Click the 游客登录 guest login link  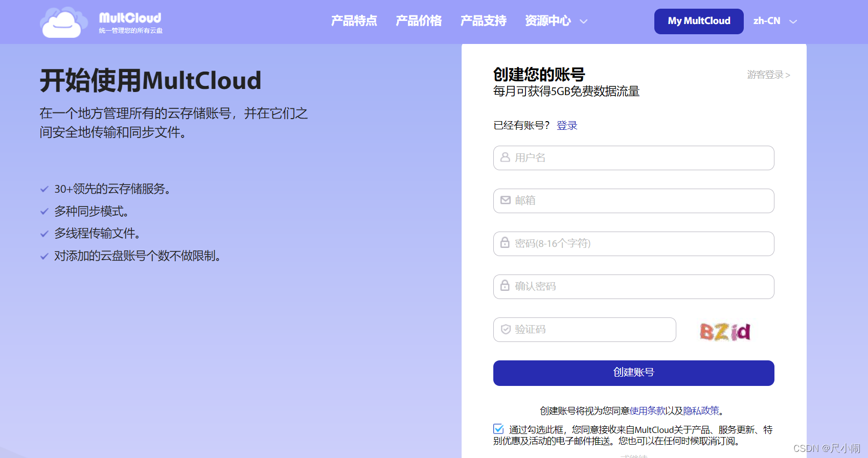coord(768,75)
